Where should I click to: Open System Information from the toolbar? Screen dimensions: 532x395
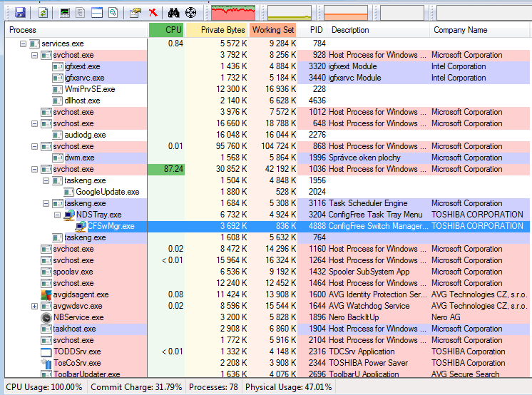click(x=65, y=12)
